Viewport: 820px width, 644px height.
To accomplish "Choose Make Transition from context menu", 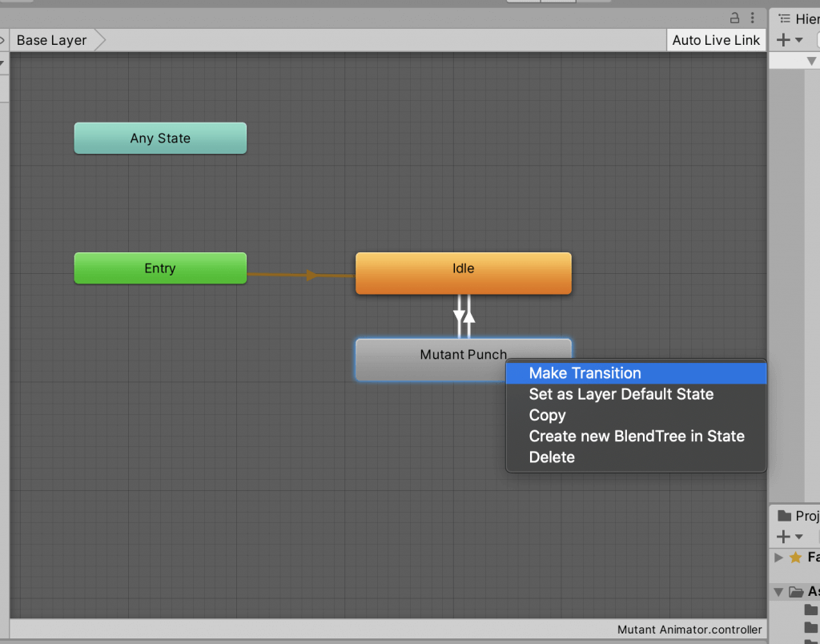I will (585, 373).
